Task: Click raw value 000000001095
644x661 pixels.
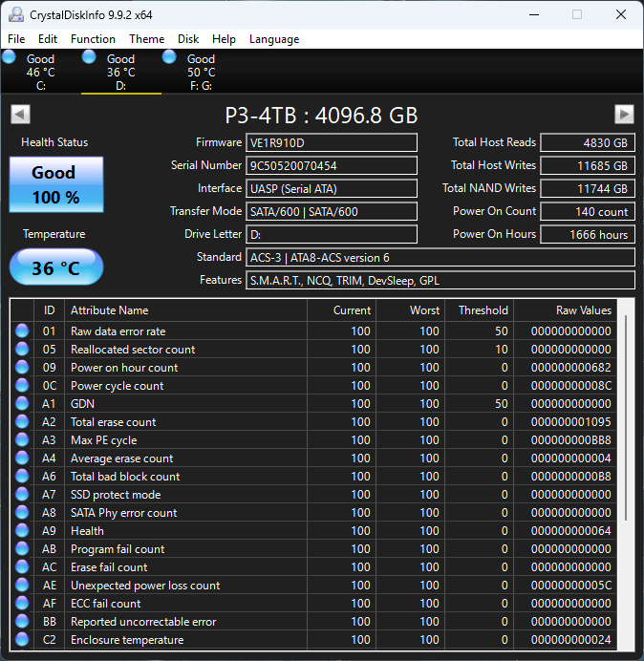Action: pos(571,422)
